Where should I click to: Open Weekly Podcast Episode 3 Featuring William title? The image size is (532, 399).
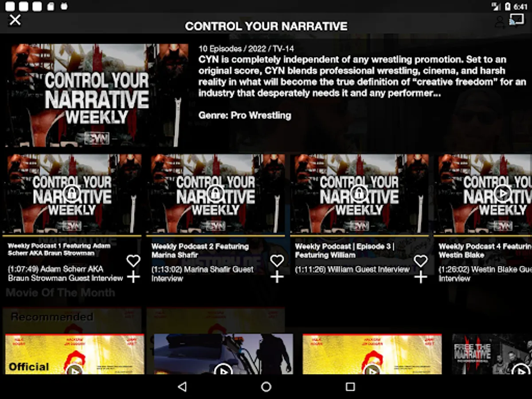tap(344, 250)
